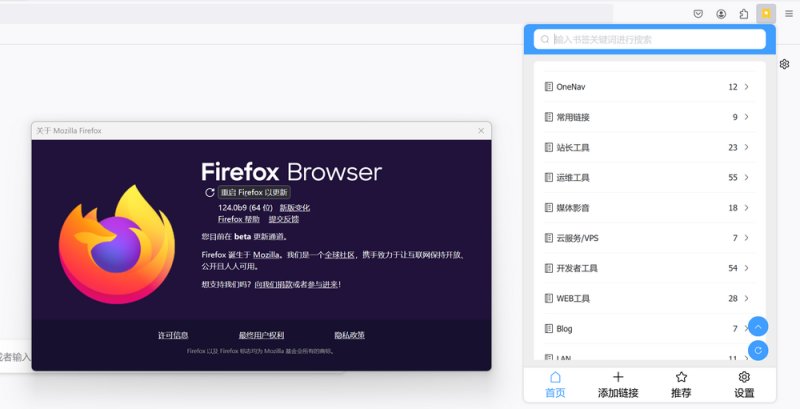Open the Firefox account icon
Image resolution: width=800 pixels, height=409 pixels.
(721, 14)
